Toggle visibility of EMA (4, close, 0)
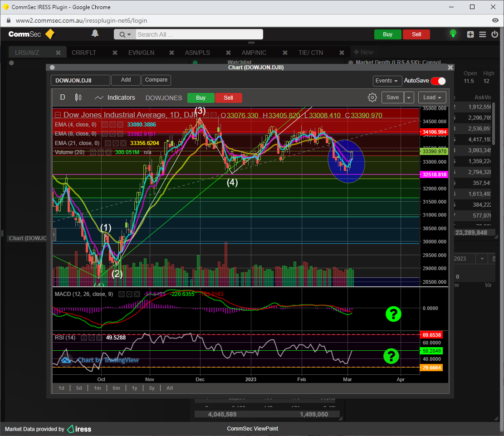Viewport: 504px width, 436px height. (x=105, y=125)
